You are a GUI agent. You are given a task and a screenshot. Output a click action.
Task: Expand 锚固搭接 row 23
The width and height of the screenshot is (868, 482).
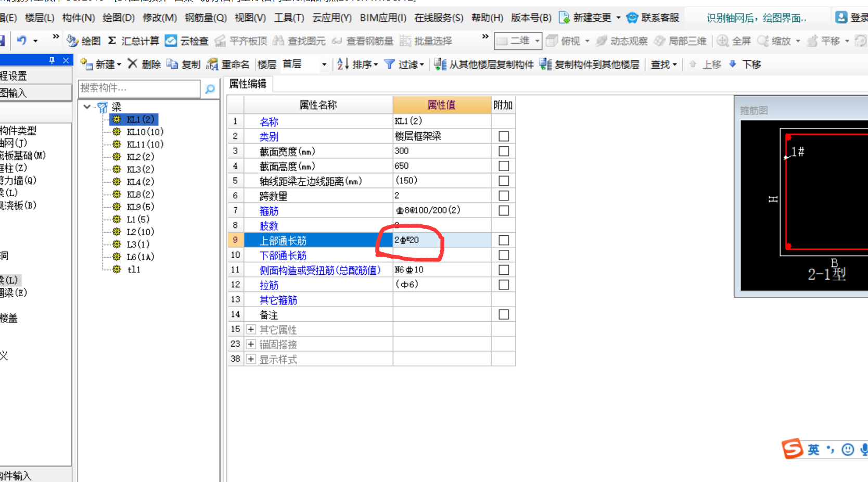251,344
